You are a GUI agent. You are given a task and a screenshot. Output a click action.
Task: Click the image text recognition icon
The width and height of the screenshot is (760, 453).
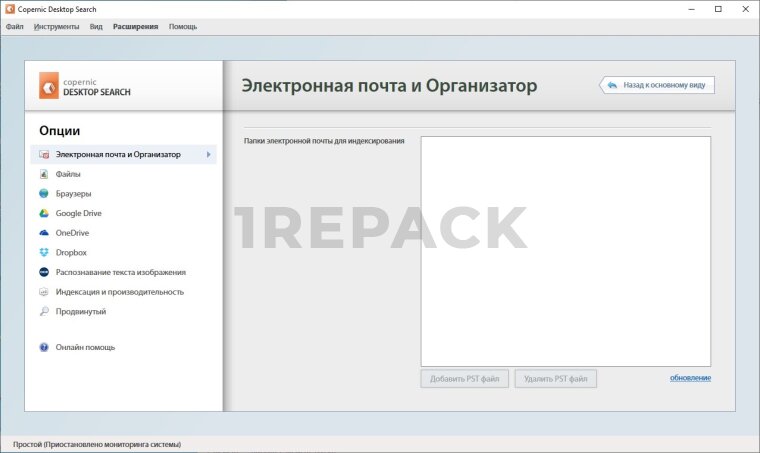(44, 272)
